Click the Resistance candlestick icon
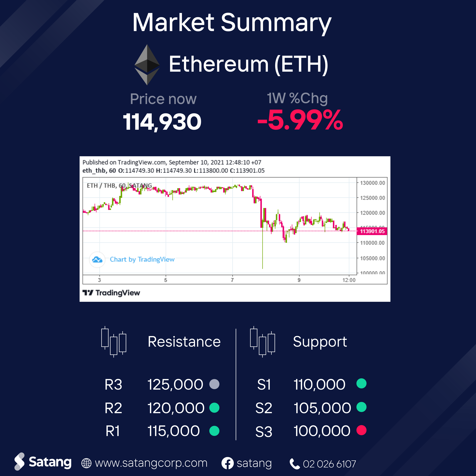This screenshot has width=476, height=476. tap(114, 342)
